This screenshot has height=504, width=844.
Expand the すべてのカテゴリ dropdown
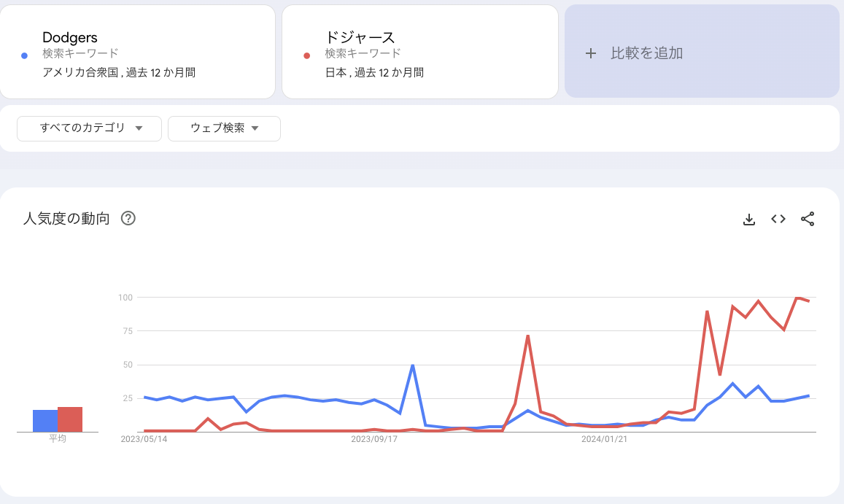tap(89, 128)
